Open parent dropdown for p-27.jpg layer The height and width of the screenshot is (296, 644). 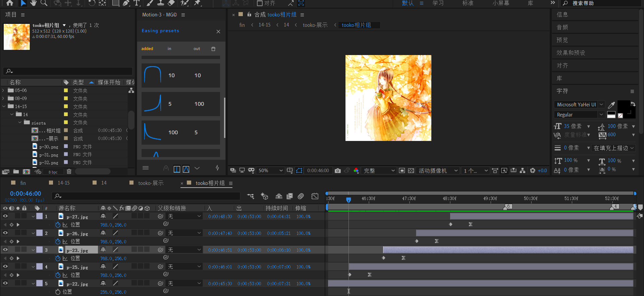pyautogui.click(x=184, y=216)
